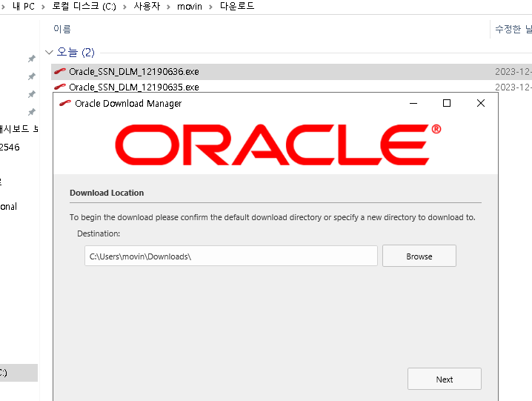The width and height of the screenshot is (532, 401).
Task: Expand breadcrumb chevron before 내 PC
Action: [x=4, y=7]
